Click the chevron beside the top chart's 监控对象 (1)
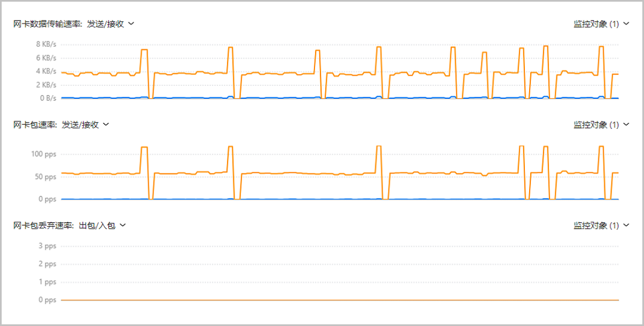Viewport: 644px width, 326px height. [x=626, y=24]
